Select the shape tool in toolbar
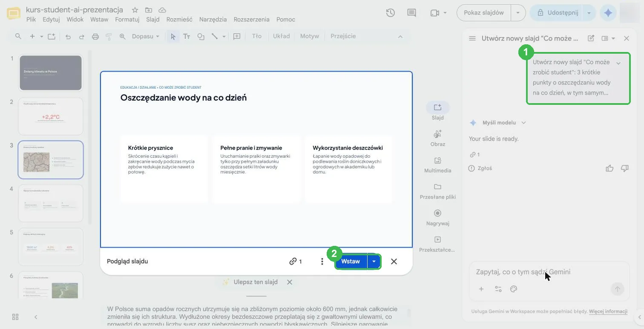The image size is (644, 329). tap(201, 37)
